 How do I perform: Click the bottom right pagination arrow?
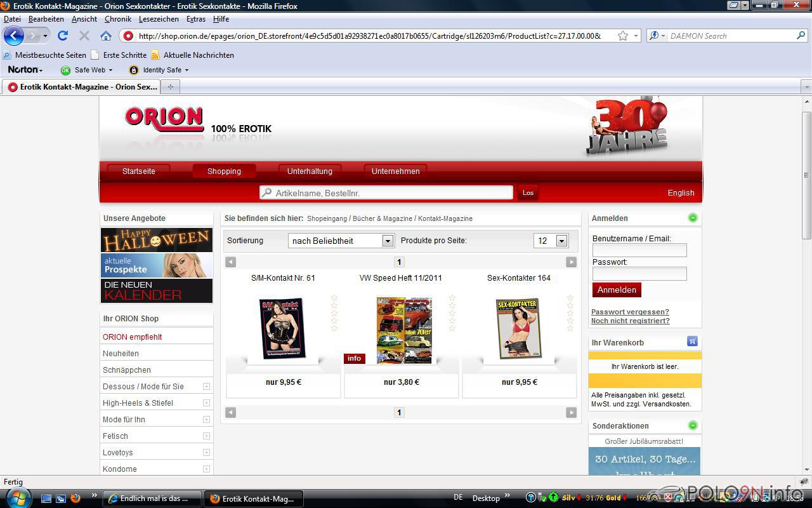coord(571,412)
